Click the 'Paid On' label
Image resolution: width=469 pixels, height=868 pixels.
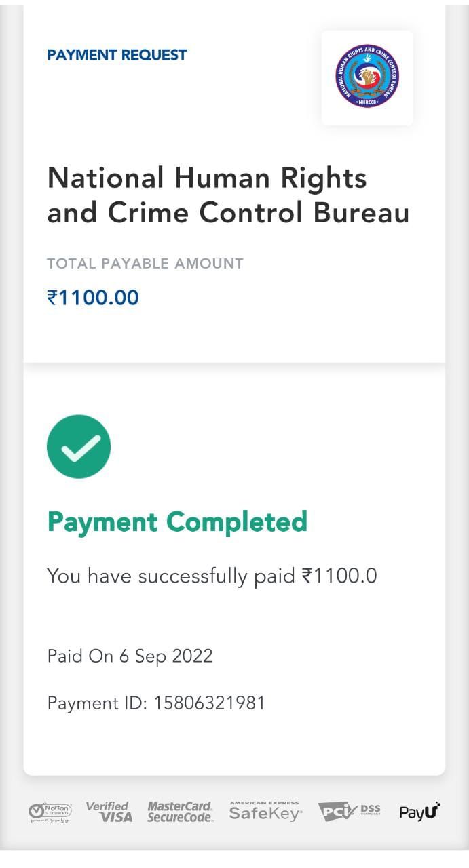(80, 656)
